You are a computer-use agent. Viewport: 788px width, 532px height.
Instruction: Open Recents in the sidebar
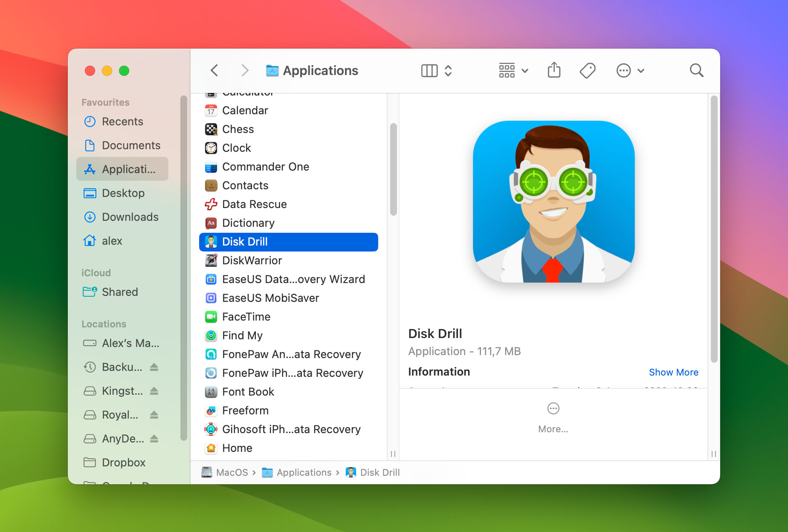click(122, 121)
